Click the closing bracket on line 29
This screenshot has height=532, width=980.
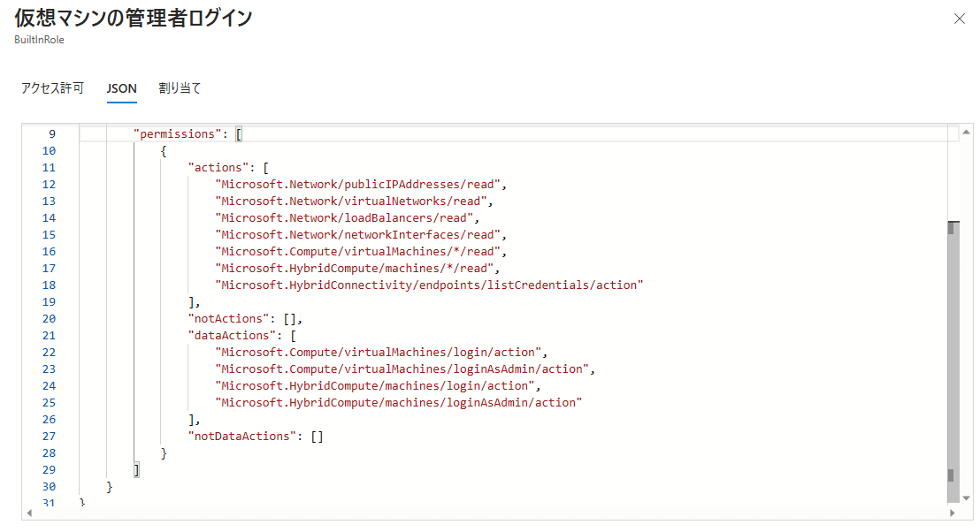coord(136,470)
